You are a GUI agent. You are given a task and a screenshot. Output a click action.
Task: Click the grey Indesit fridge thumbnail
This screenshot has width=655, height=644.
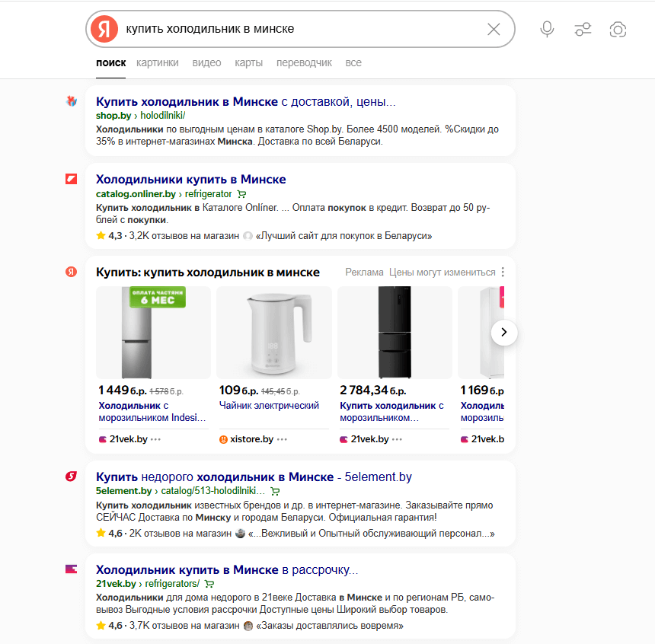click(153, 333)
